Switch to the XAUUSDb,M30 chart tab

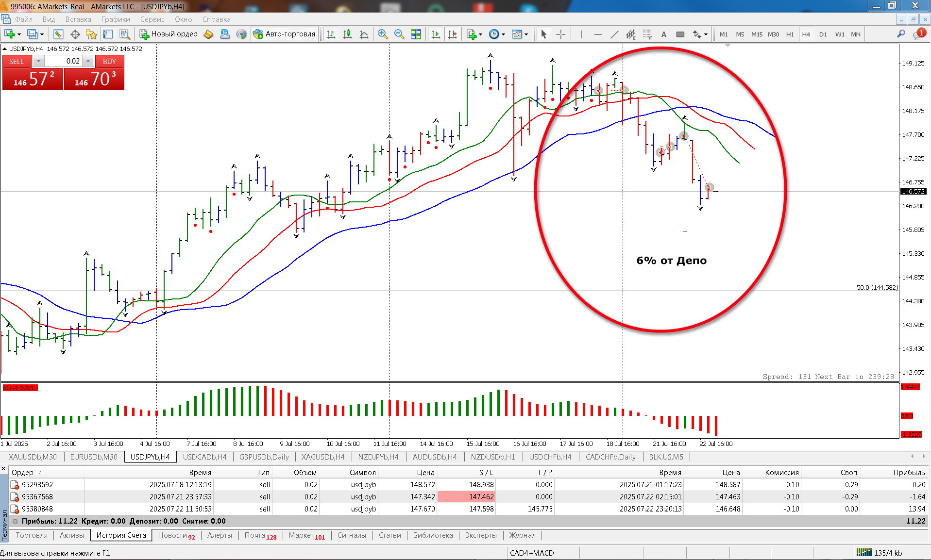point(33,457)
